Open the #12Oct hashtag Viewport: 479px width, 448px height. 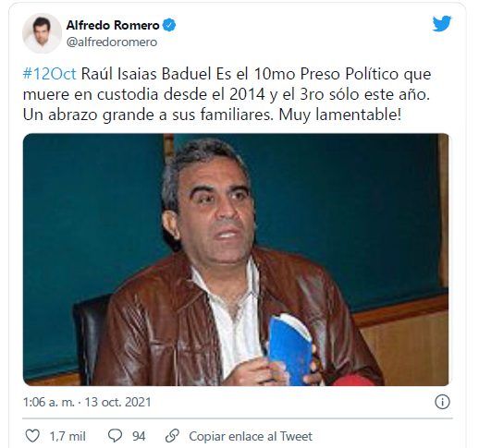coord(49,74)
